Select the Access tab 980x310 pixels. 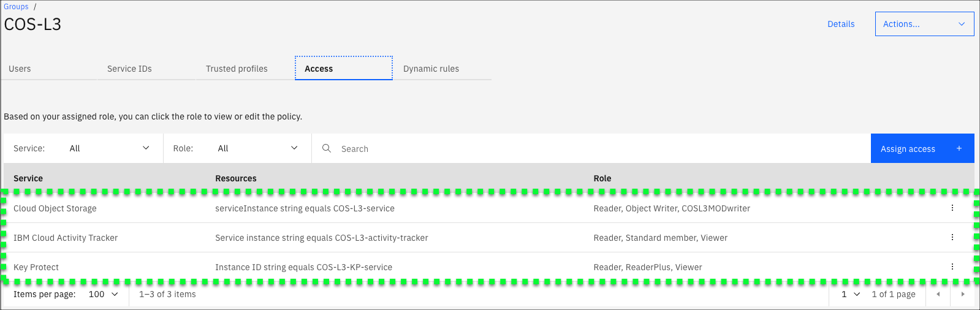[344, 69]
